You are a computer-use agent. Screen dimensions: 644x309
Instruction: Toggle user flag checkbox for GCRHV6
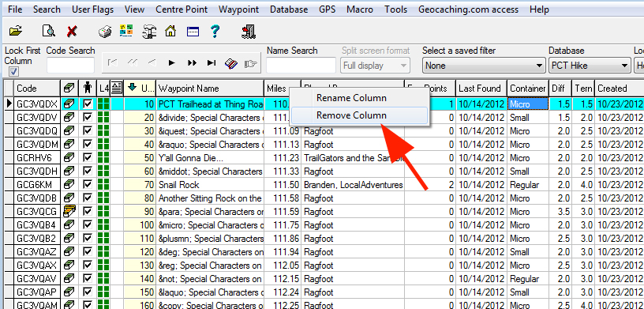[x=88, y=158]
